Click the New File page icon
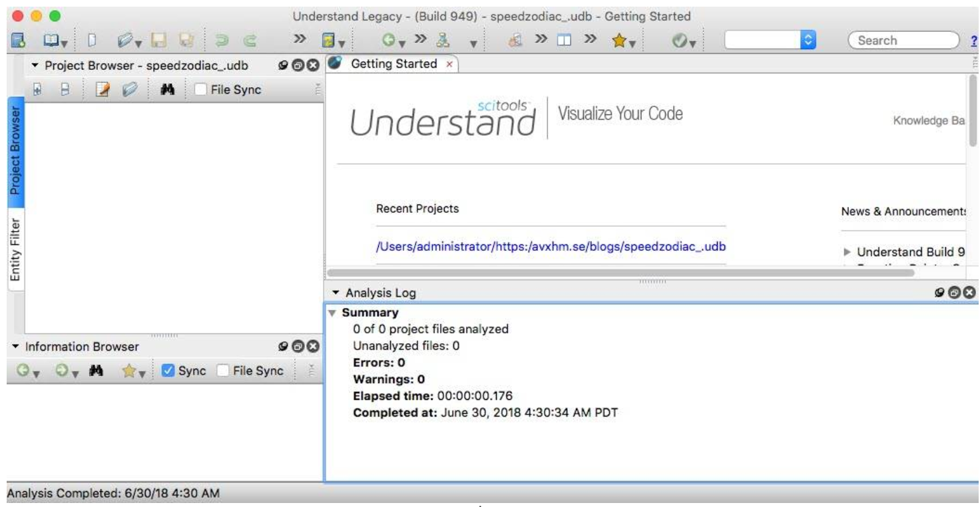 (x=92, y=41)
